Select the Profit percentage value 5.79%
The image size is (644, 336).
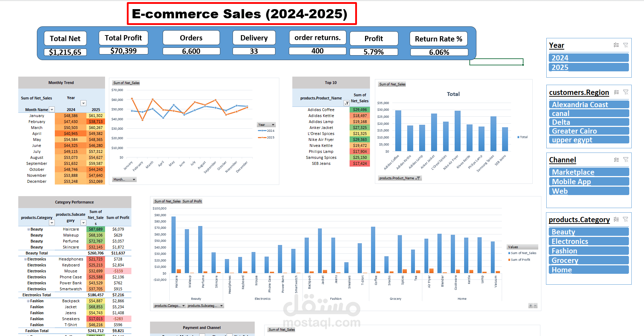click(x=374, y=52)
